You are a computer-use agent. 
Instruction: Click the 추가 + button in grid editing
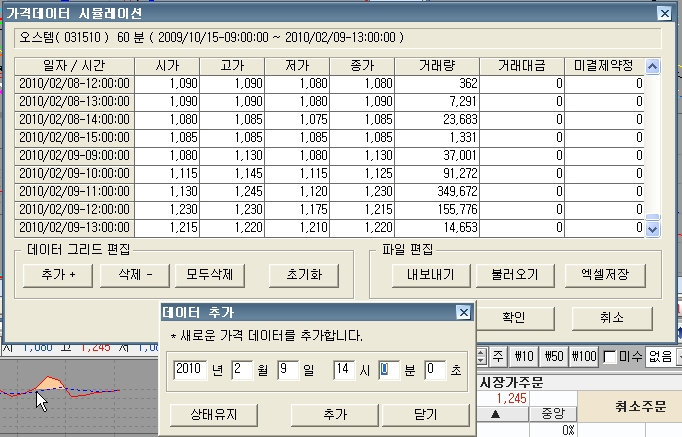tap(58, 275)
